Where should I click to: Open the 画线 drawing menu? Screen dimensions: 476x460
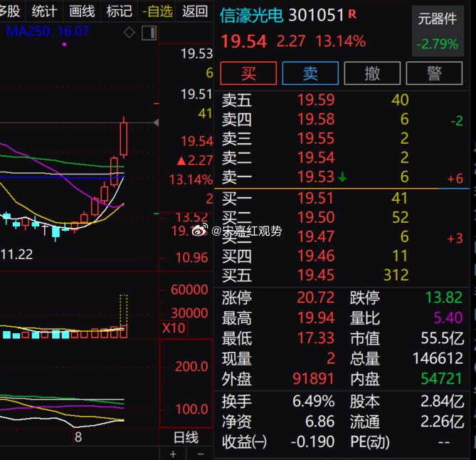click(x=82, y=11)
